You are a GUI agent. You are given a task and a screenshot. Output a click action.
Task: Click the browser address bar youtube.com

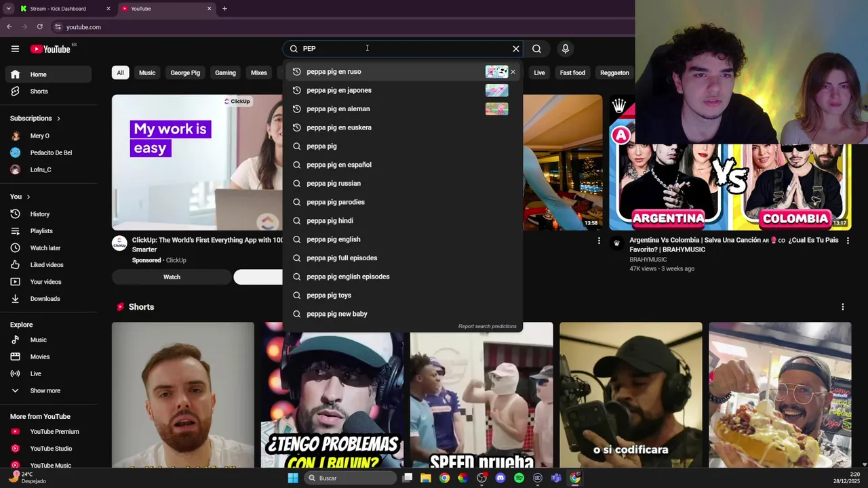pyautogui.click(x=83, y=27)
